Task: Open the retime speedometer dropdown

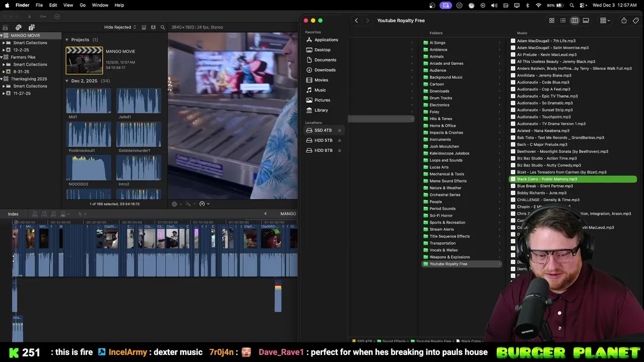Action: click(x=204, y=204)
